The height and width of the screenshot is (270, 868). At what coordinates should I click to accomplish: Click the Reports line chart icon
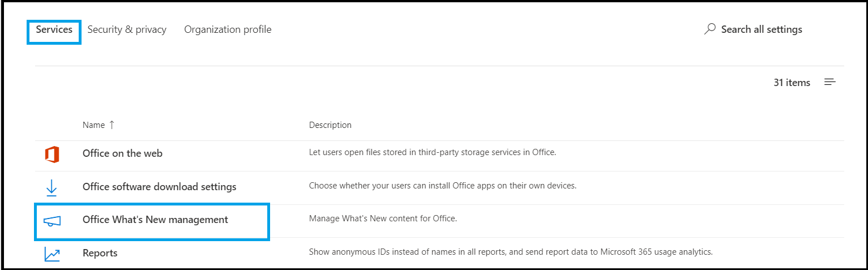52,255
